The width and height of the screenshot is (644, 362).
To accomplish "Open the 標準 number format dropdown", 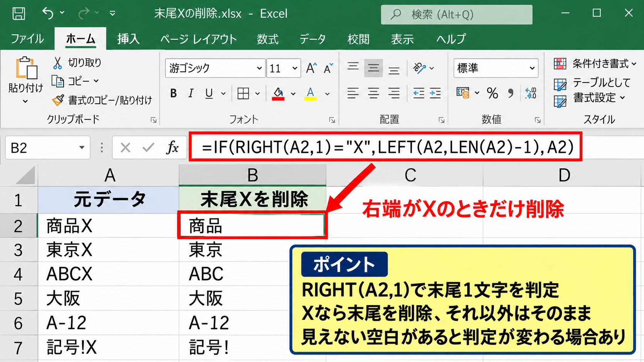I will click(496, 68).
